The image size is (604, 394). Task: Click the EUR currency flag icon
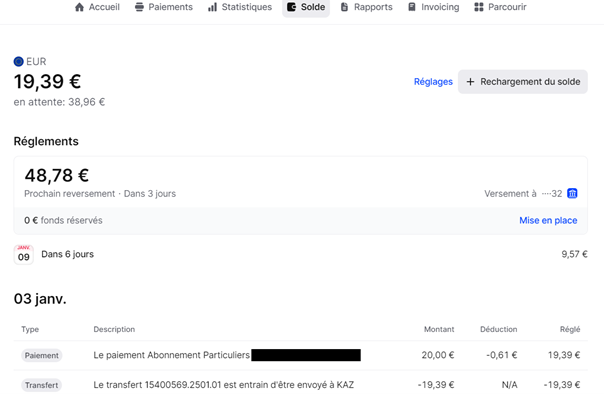18,61
